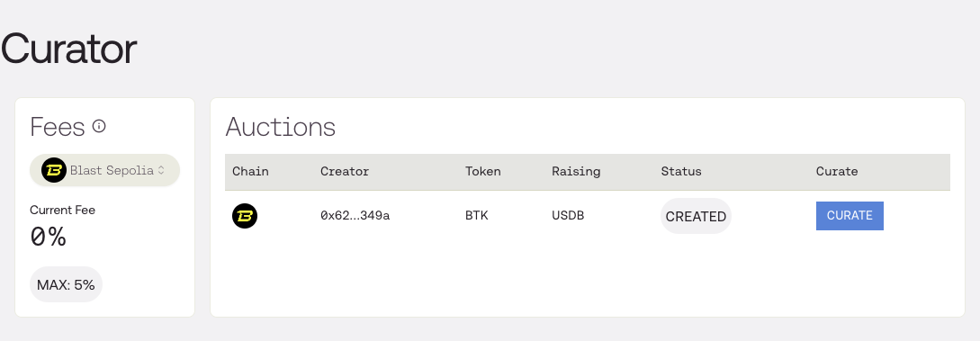
Task: Click the Creator column header
Action: [x=345, y=171]
